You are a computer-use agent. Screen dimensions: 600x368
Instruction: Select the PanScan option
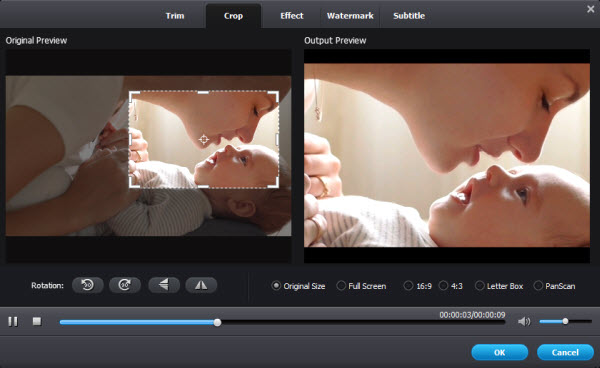(554, 286)
